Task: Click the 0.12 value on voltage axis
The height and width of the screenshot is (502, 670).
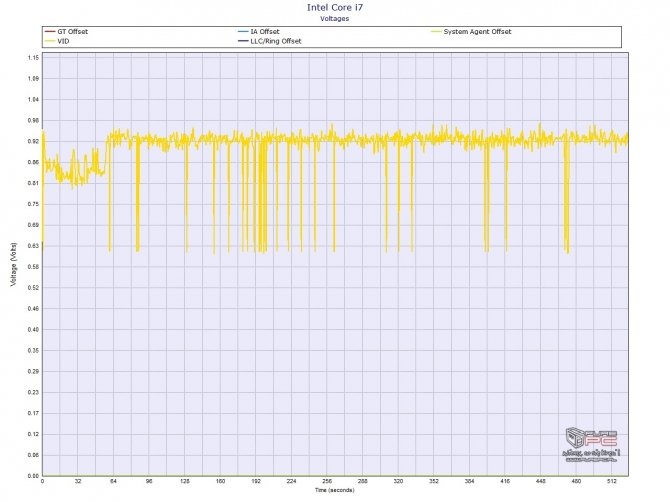Action: click(x=33, y=434)
